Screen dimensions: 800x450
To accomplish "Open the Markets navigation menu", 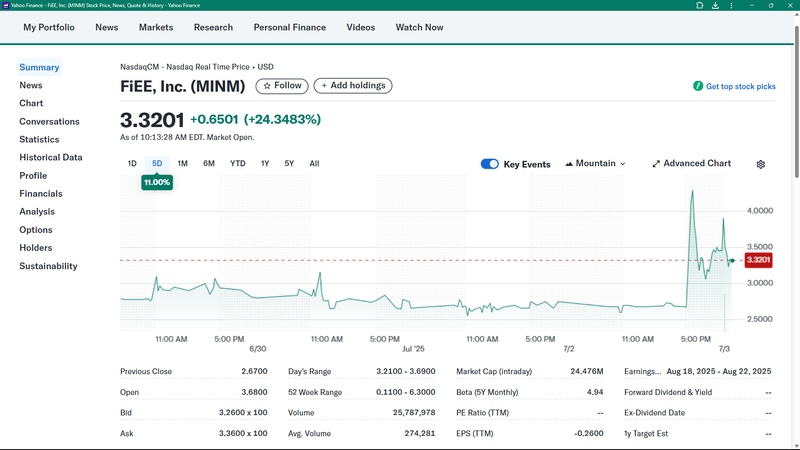I will click(x=156, y=27).
